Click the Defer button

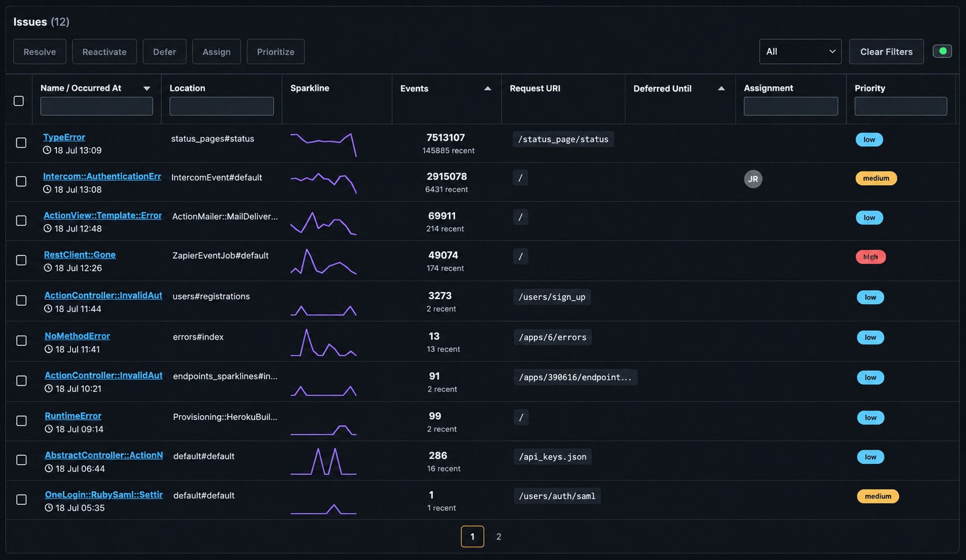click(x=164, y=52)
